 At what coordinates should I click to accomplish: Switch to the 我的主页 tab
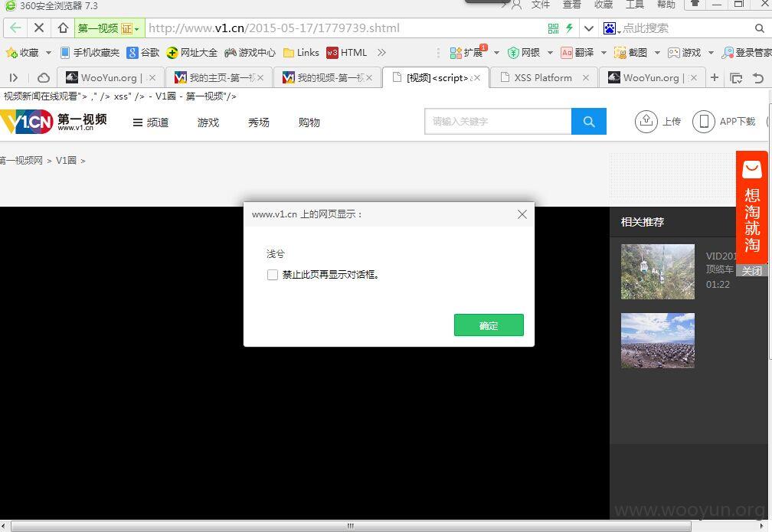point(219,78)
